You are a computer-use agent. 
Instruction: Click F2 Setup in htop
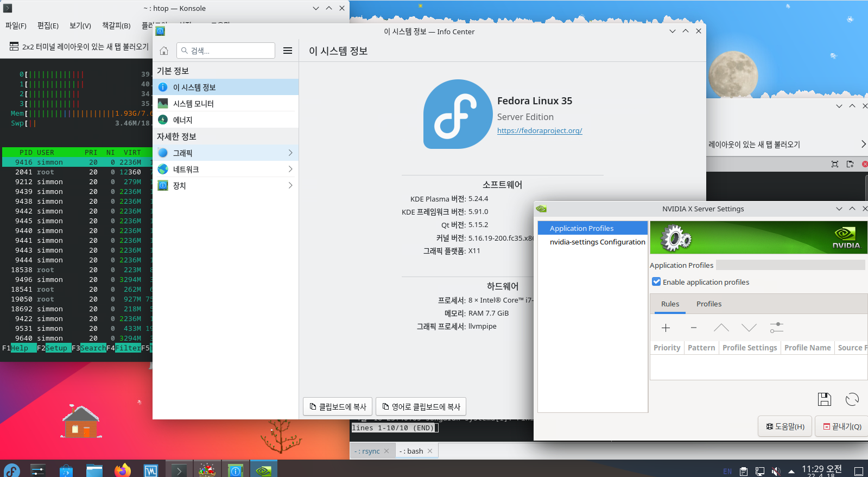(54, 348)
